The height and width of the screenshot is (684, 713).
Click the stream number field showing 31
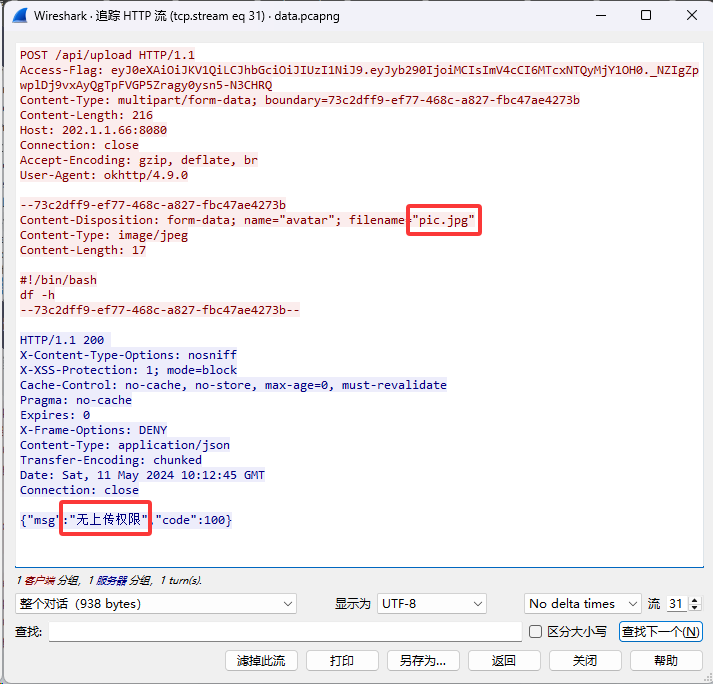click(676, 604)
